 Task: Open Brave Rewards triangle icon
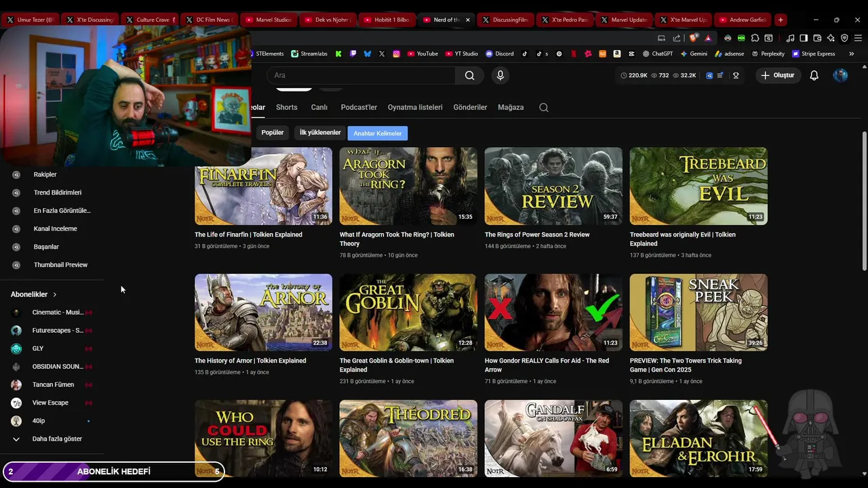point(708,38)
